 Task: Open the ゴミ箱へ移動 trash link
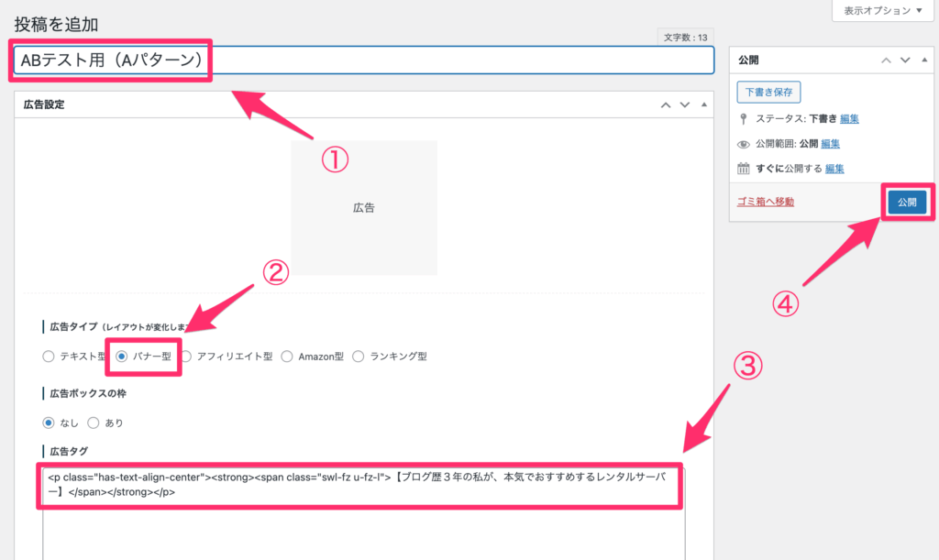pyautogui.click(x=768, y=200)
